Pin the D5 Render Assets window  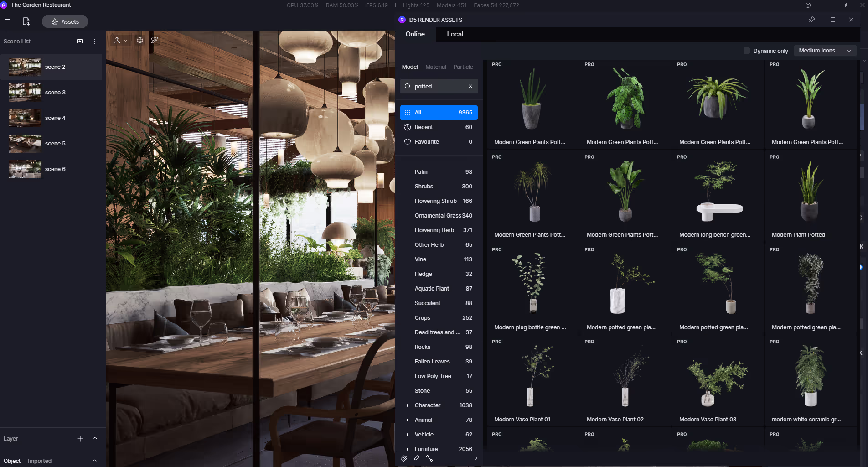812,20
